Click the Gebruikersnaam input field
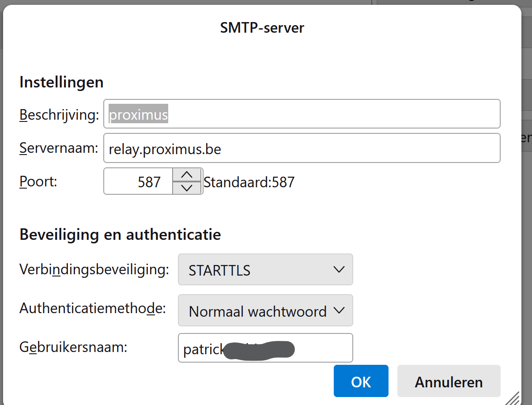532x405 pixels. coord(265,348)
